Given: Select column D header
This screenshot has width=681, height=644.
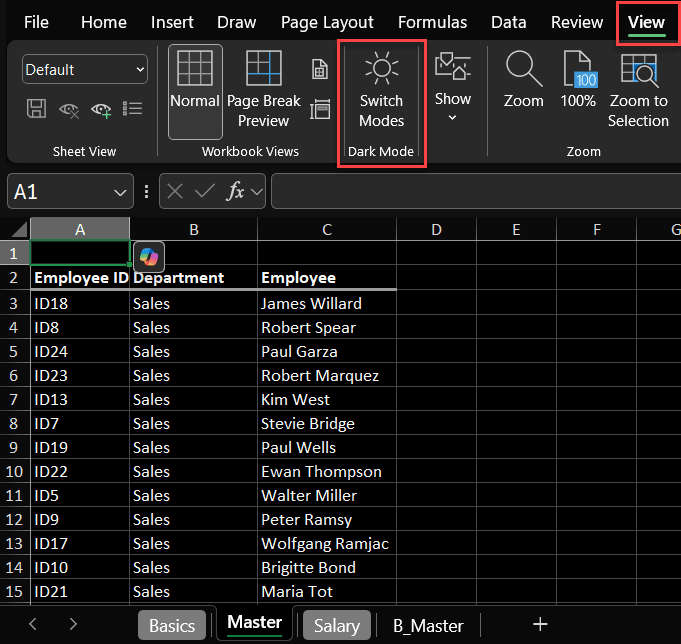Looking at the screenshot, I should click(x=436, y=229).
